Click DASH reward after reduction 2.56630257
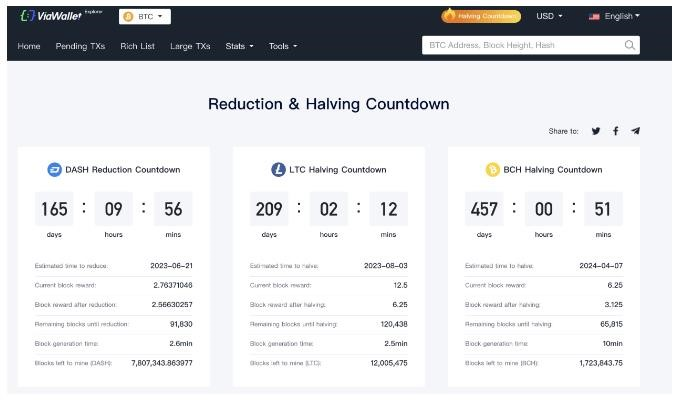Image resolution: width=676 pixels, height=407 pixels. point(172,304)
